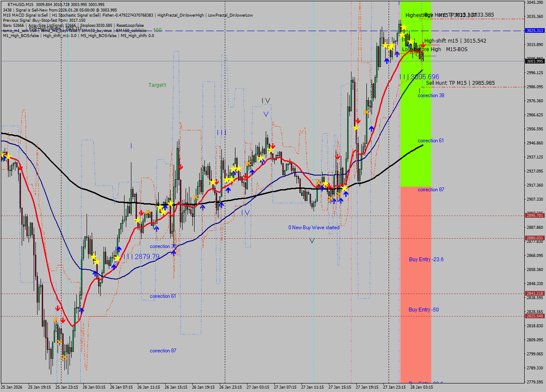This screenshot has width=546, height=392.
Task: Select the blue III 2879.79 wave label
Action: click(x=141, y=257)
